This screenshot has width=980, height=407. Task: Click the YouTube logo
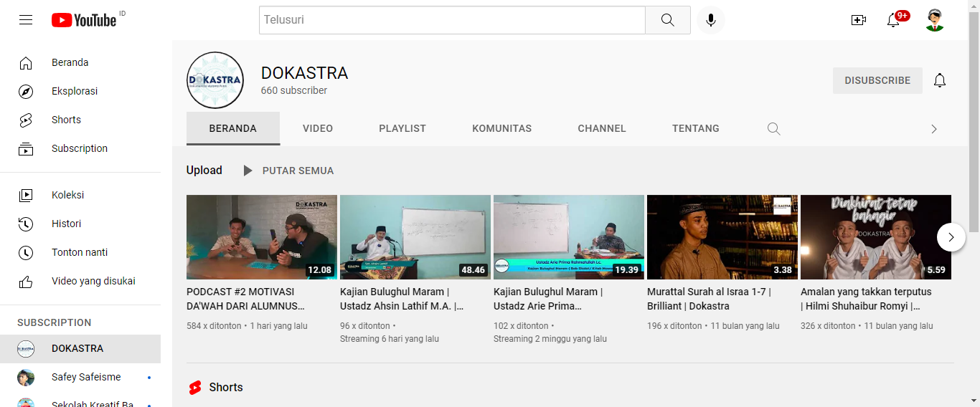(x=84, y=20)
